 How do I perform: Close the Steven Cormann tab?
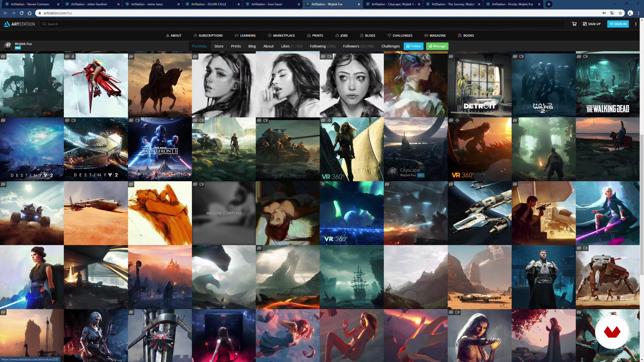click(x=58, y=4)
